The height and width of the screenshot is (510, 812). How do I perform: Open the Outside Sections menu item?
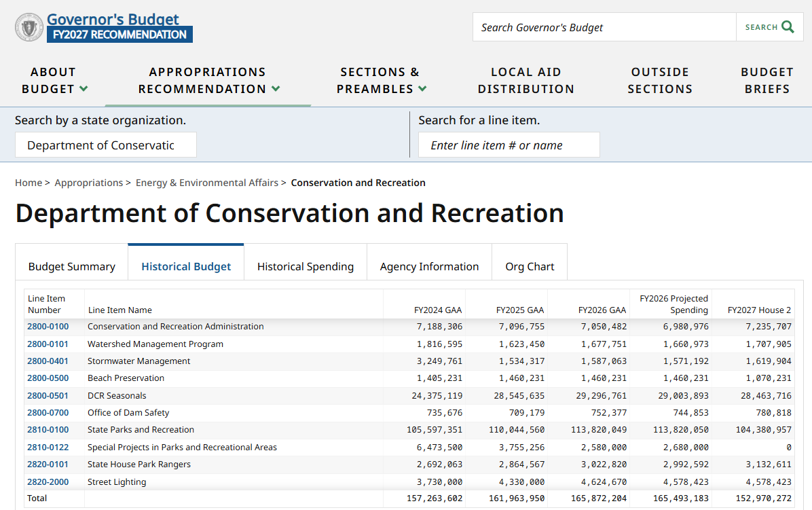[660, 80]
